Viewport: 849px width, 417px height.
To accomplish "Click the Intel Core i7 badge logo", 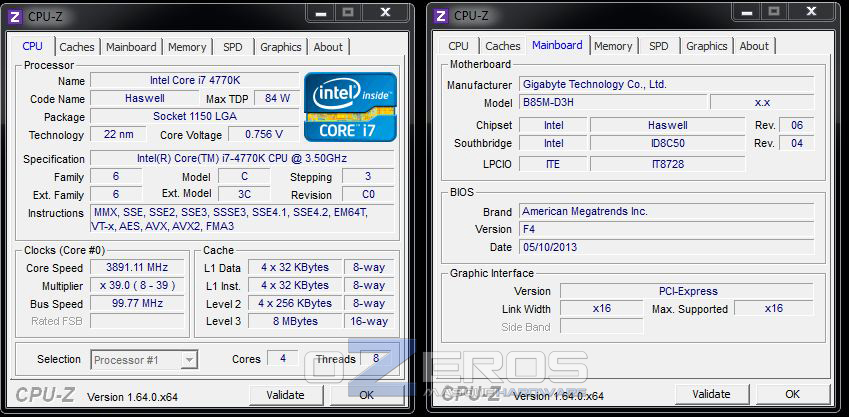I will point(350,107).
